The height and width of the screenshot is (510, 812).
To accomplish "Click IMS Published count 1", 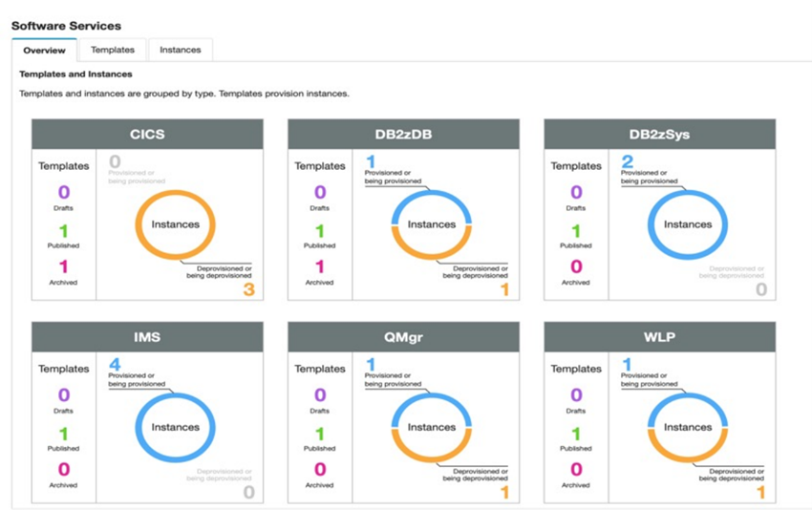I will [x=63, y=434].
